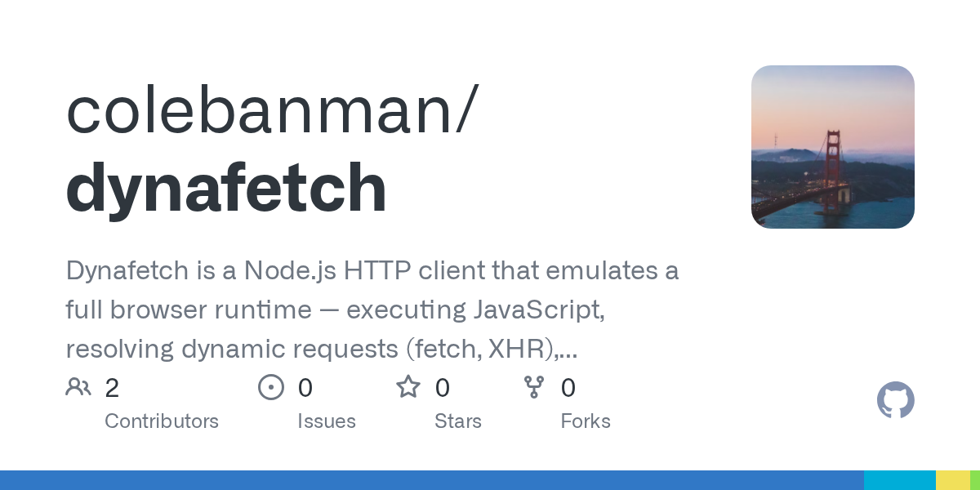Image resolution: width=980 pixels, height=490 pixels.
Task: Click the Issues label
Action: click(327, 421)
